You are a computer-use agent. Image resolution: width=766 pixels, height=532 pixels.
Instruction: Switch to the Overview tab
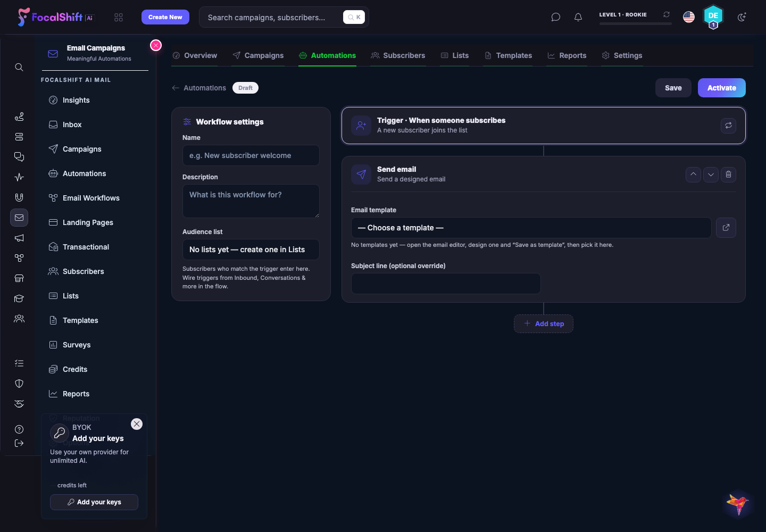click(195, 55)
